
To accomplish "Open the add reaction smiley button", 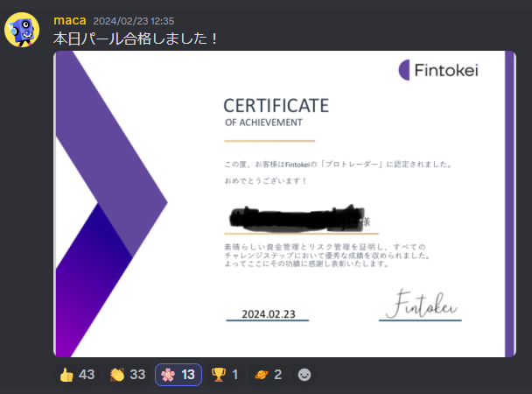I will (304, 375).
